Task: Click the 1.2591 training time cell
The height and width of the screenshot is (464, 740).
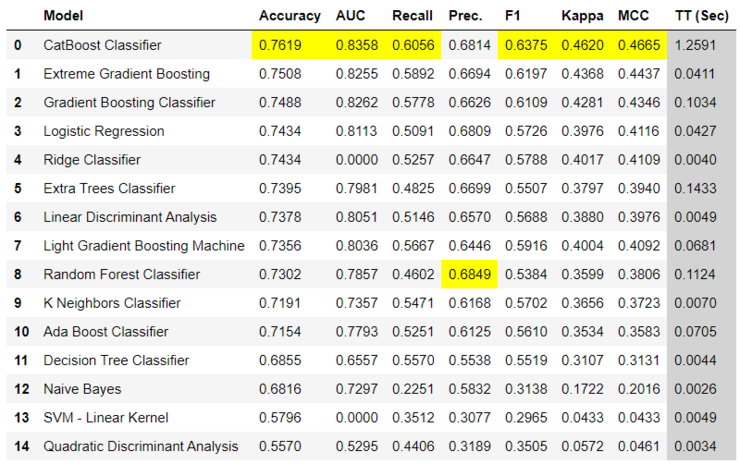Action: pos(701,45)
